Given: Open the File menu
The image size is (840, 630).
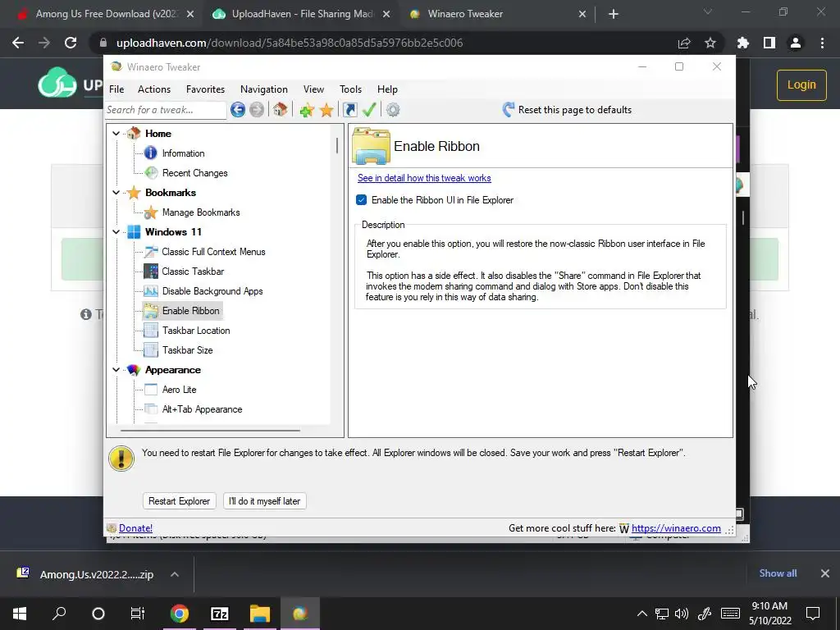Looking at the screenshot, I should (116, 89).
